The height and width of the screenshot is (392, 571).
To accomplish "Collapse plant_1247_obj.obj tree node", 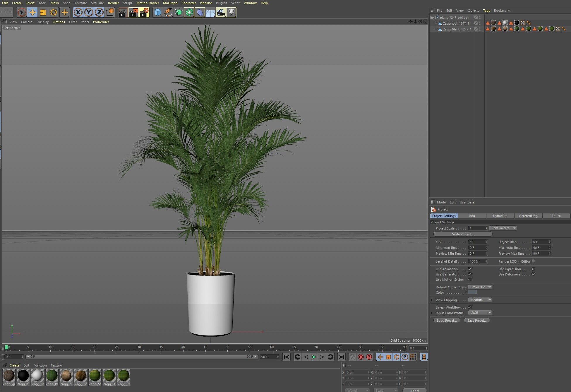I will (x=432, y=18).
